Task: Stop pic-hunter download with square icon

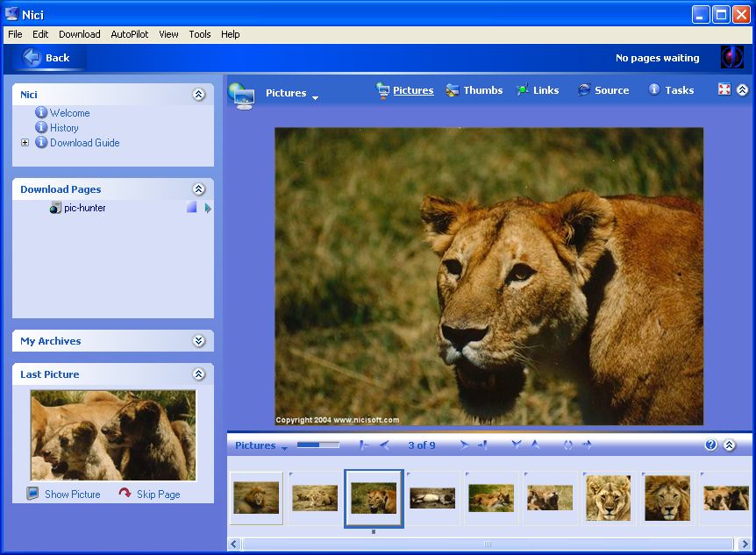Action: pyautogui.click(x=191, y=207)
